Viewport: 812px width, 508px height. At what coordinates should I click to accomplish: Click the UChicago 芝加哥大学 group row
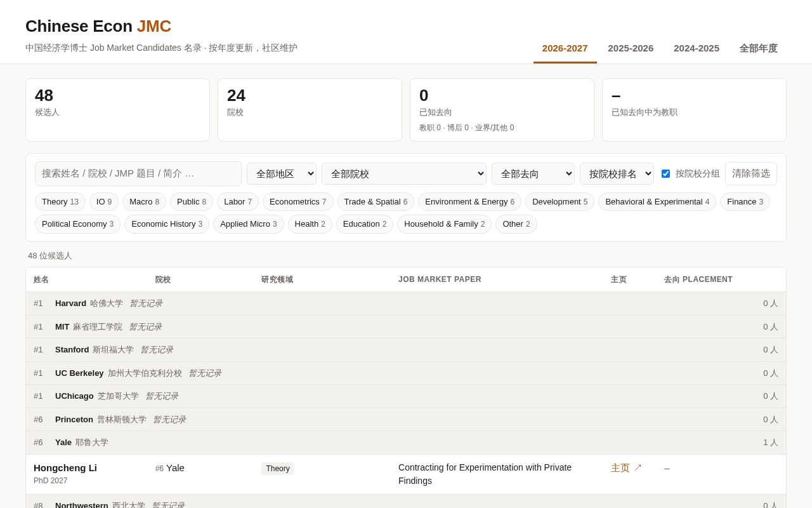(406, 396)
